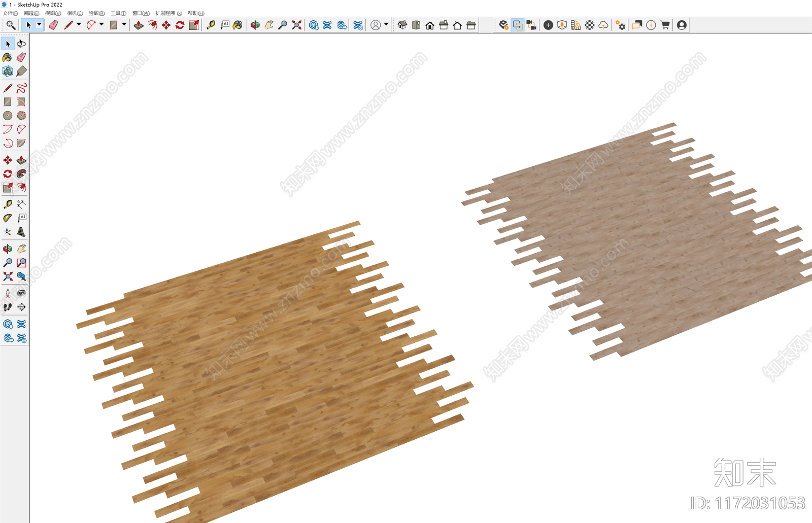812x523 pixels.
Task: Click the Previous view tool in the left toolbar
Action: pos(21,276)
